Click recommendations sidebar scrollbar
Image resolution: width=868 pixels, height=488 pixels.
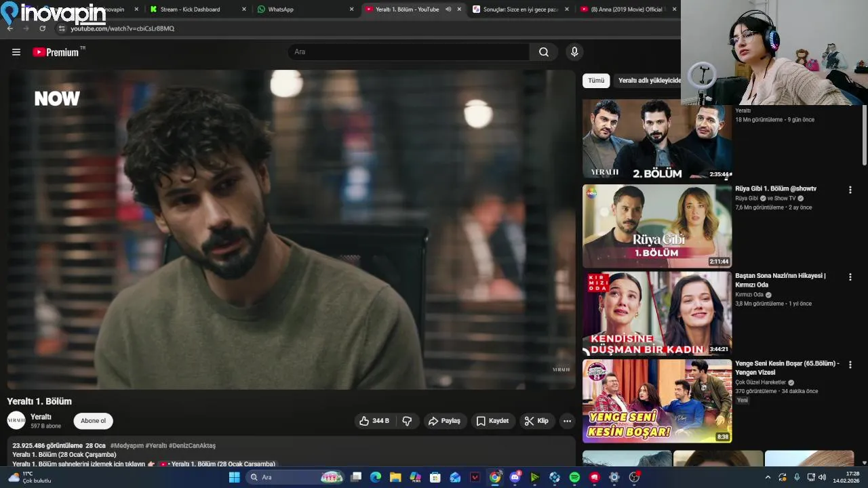(864, 136)
